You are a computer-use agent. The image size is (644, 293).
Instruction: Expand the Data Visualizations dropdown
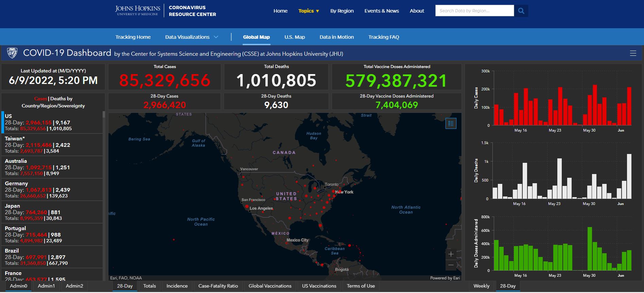tap(192, 37)
